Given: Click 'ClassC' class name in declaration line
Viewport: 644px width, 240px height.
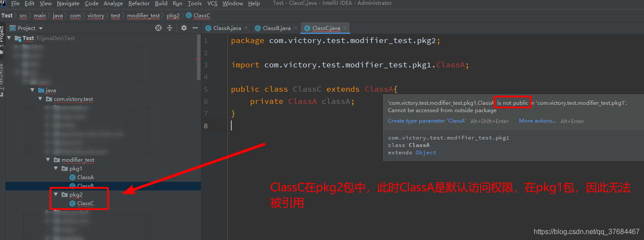Looking at the screenshot, I should pyautogui.click(x=307, y=89).
